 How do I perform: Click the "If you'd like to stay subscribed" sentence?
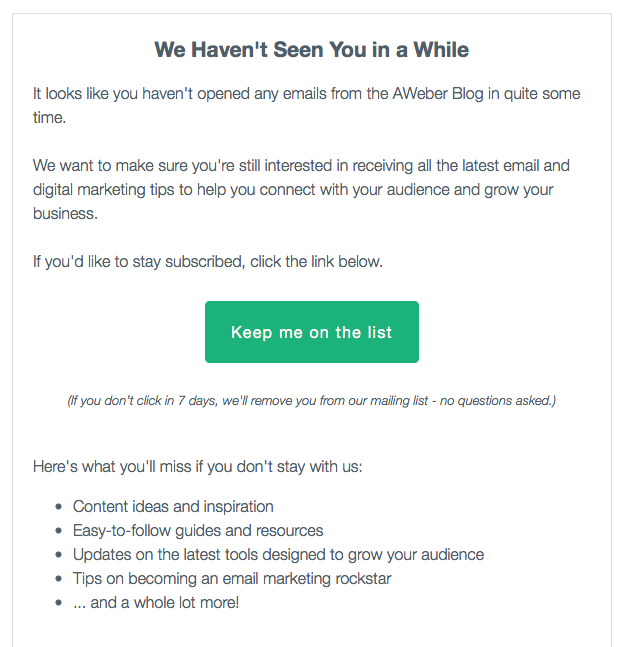[208, 262]
